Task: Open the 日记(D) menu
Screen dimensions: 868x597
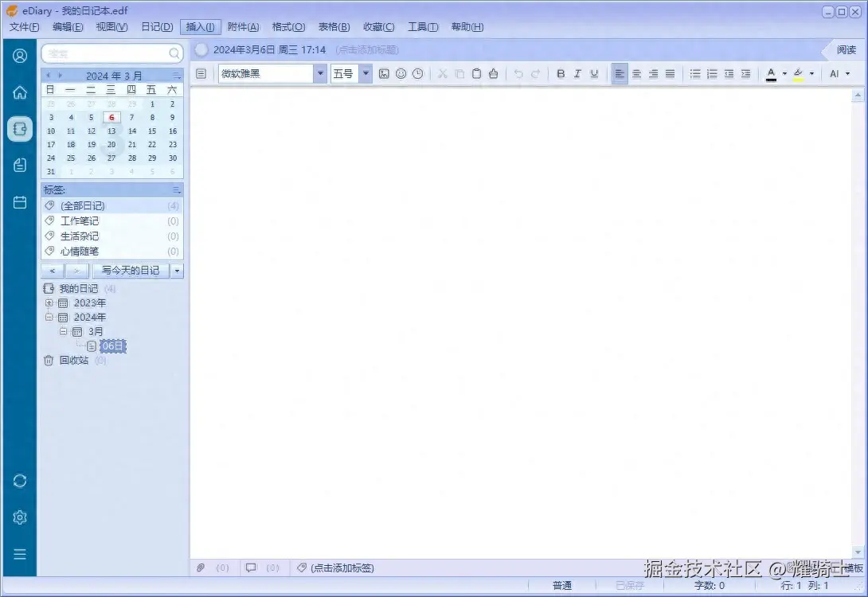Action: click(157, 26)
